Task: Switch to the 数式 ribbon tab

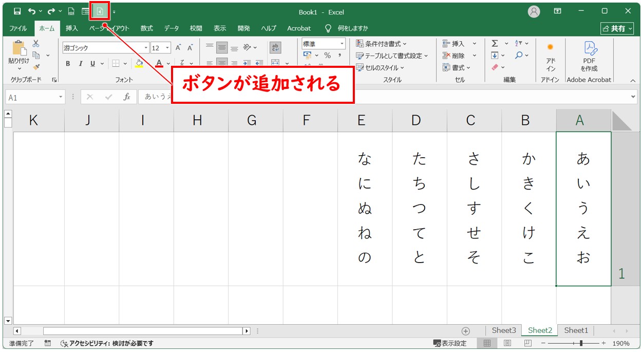Action: click(147, 28)
